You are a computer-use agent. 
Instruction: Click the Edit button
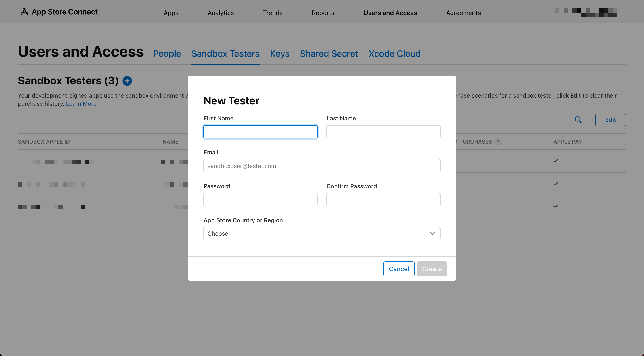pos(610,120)
